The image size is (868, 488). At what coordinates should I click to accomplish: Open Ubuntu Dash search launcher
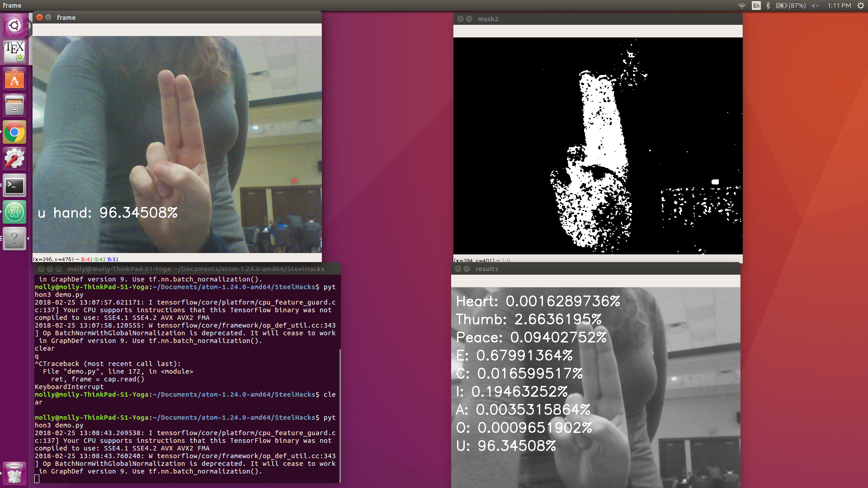click(x=14, y=25)
